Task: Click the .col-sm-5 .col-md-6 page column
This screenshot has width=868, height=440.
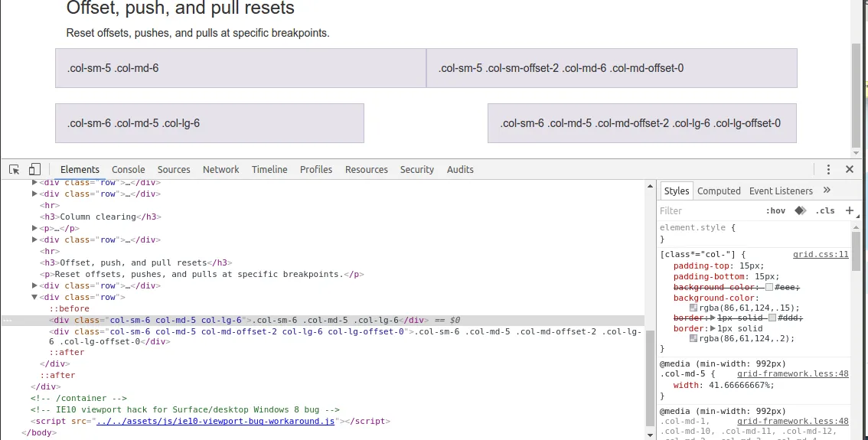Action: point(241,68)
